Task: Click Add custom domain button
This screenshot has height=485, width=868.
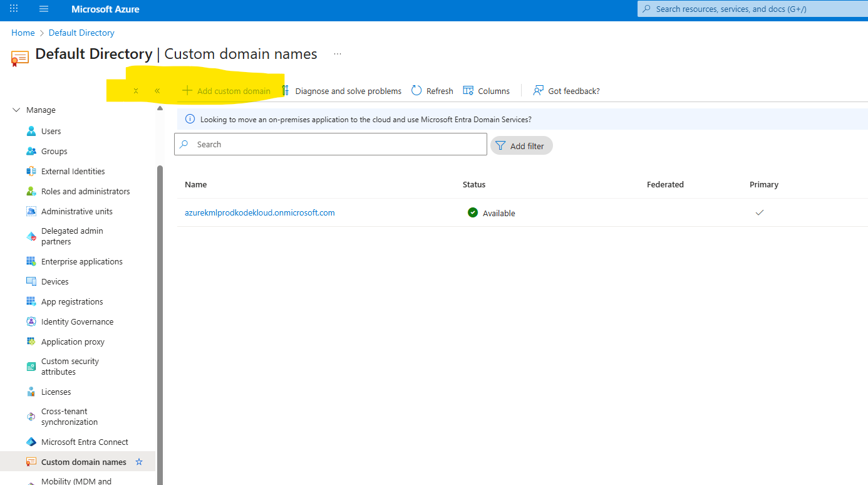Action: tap(226, 91)
